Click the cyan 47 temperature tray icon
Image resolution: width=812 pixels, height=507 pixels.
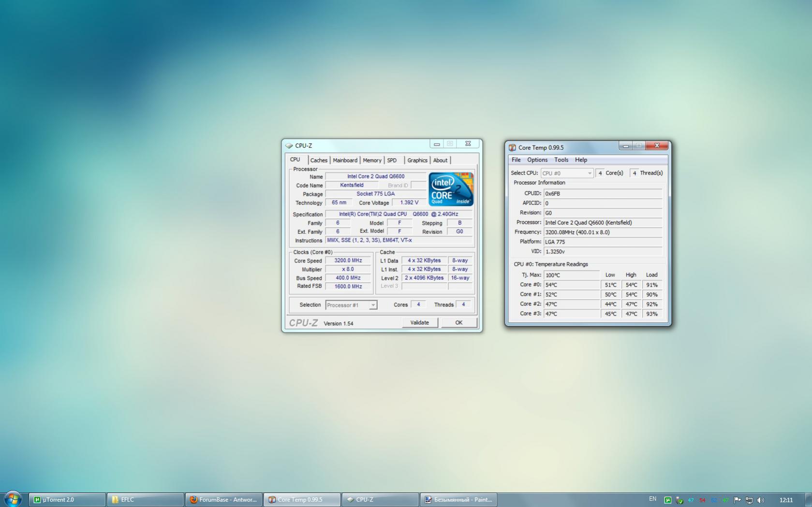[691, 500]
